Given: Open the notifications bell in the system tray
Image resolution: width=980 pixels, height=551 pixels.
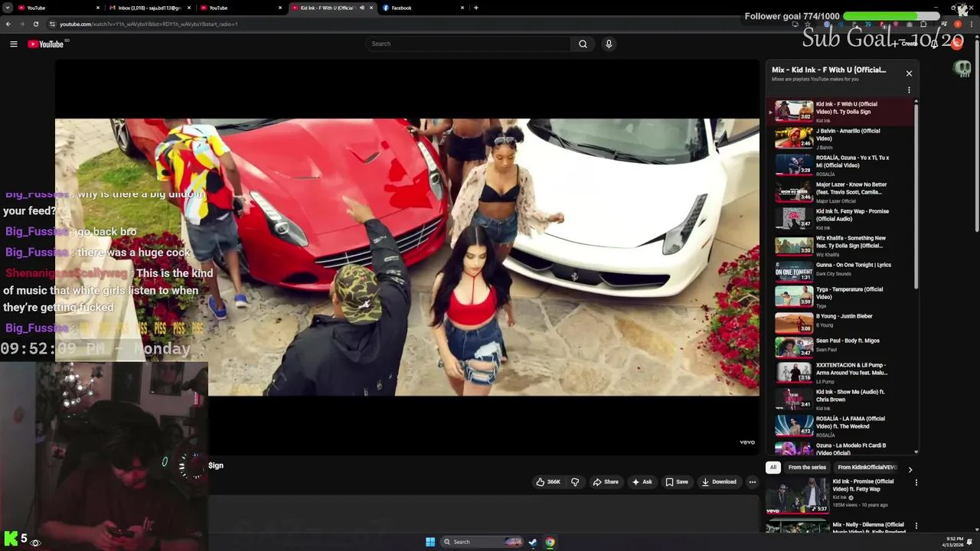Looking at the screenshot, I should click(970, 542).
